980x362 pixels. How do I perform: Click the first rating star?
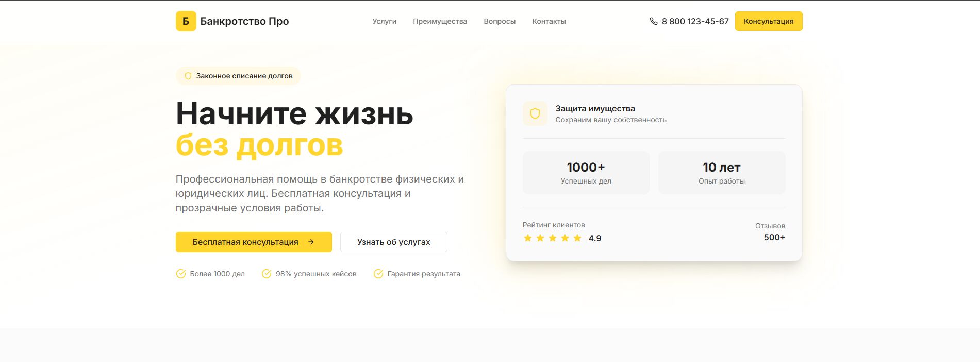pos(527,238)
